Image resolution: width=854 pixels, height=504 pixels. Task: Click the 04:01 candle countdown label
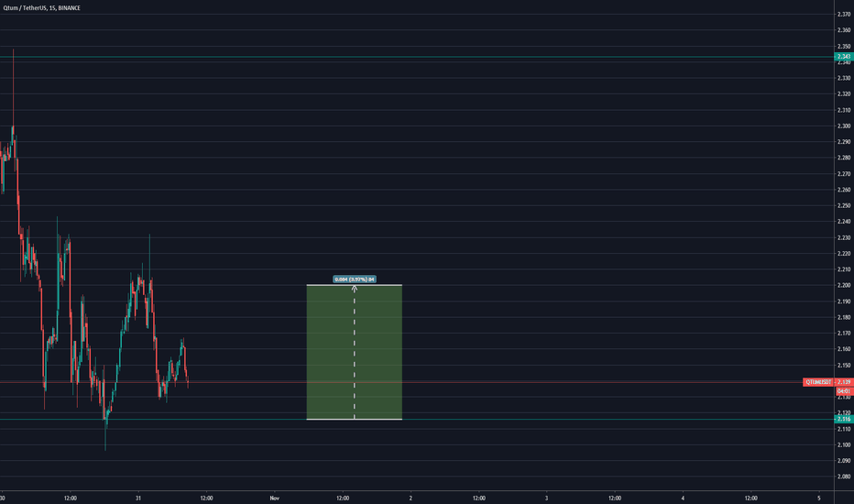tap(844, 391)
